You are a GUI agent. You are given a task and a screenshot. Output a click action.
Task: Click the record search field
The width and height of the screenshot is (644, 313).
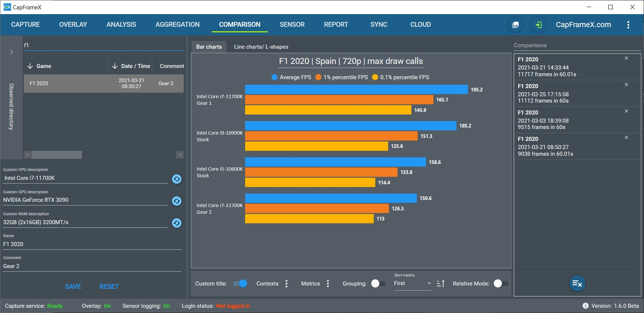(x=104, y=45)
